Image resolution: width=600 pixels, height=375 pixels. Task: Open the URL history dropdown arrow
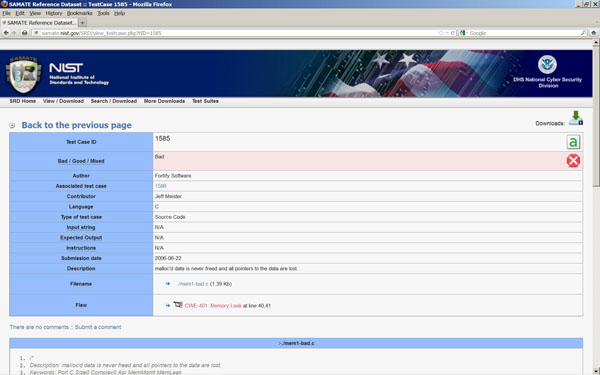[x=447, y=33]
